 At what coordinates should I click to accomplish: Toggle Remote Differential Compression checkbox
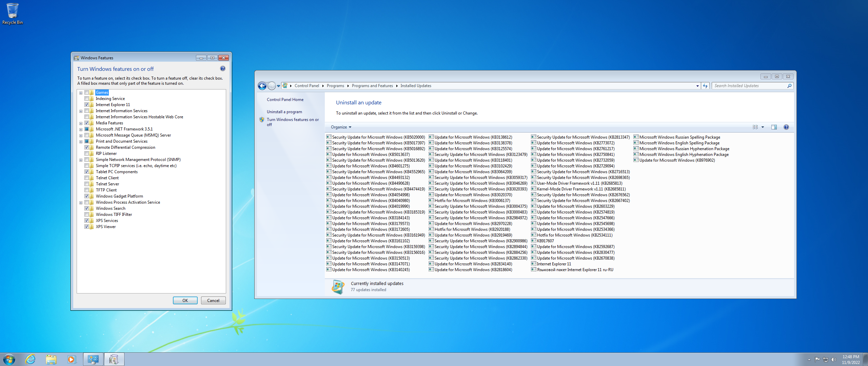87,147
